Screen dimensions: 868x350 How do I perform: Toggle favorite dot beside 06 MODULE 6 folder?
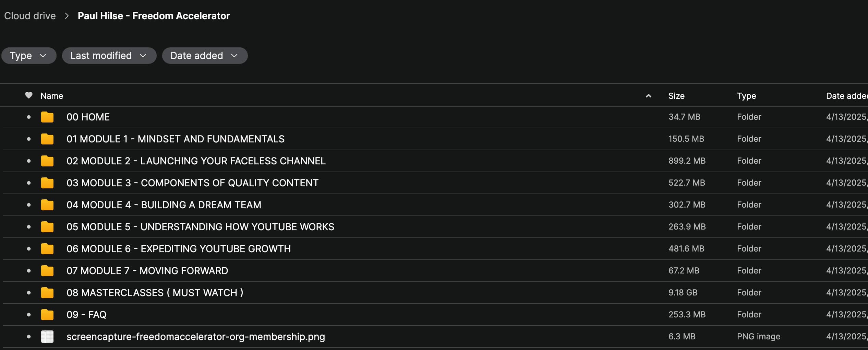click(x=29, y=249)
